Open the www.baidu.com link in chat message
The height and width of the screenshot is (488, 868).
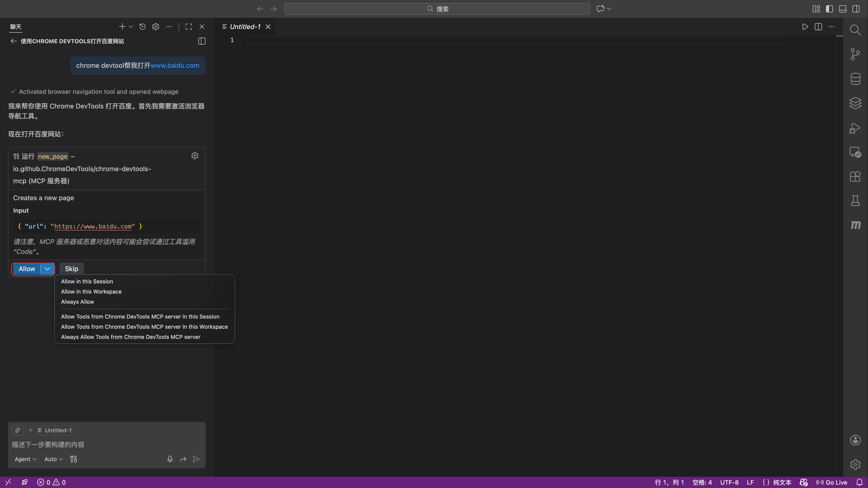[x=175, y=66]
